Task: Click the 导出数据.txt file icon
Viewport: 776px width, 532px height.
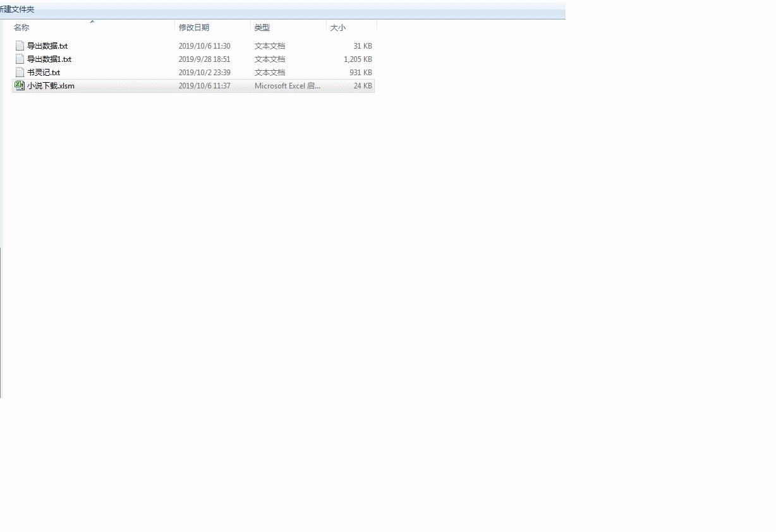Action: coord(20,45)
